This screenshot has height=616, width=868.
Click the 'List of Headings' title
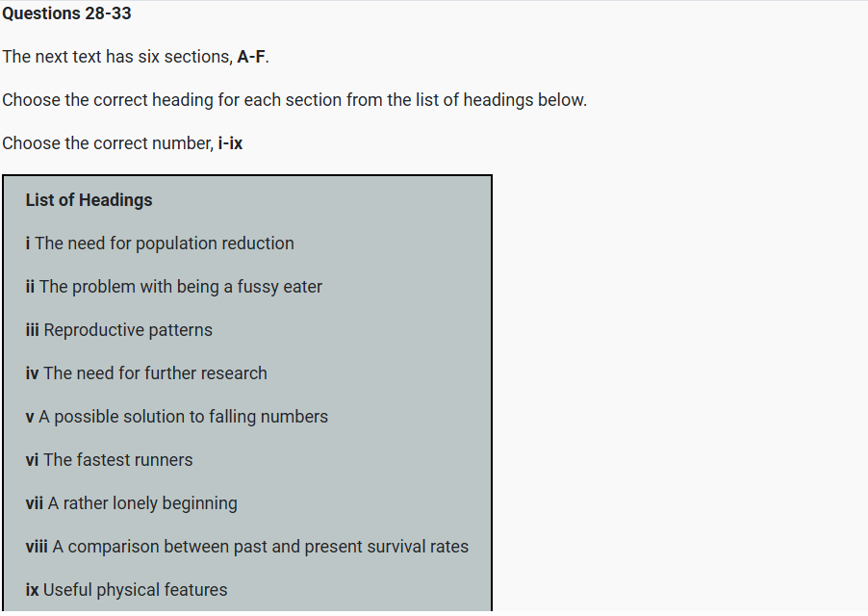[x=89, y=200]
